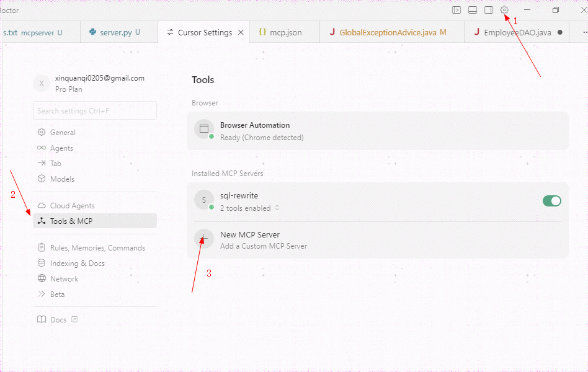The width and height of the screenshot is (588, 372).
Task: Switch to the mcp.json tab
Action: [285, 32]
